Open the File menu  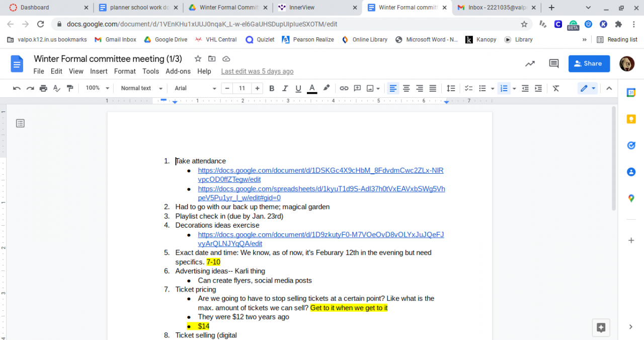pyautogui.click(x=39, y=72)
